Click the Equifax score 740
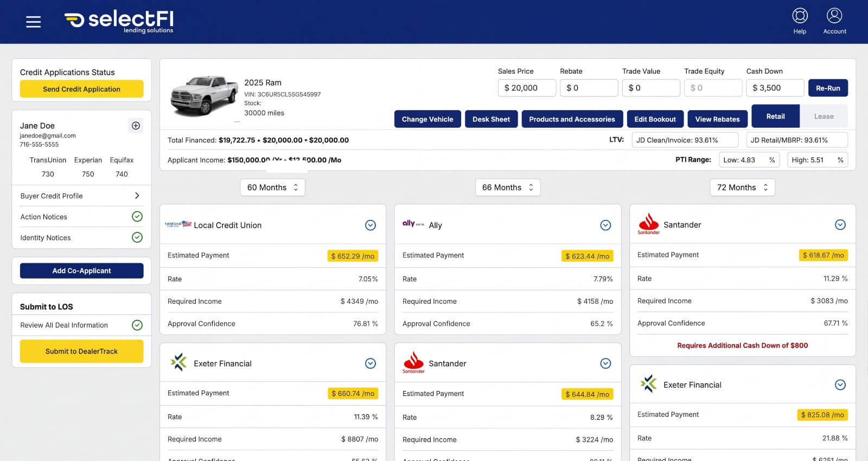This screenshot has width=868, height=461. pyautogui.click(x=122, y=174)
